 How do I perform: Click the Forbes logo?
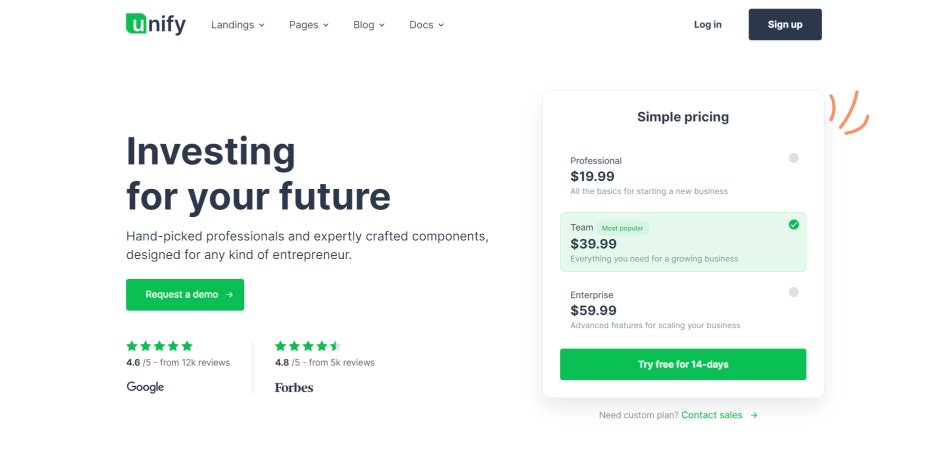coord(294,387)
